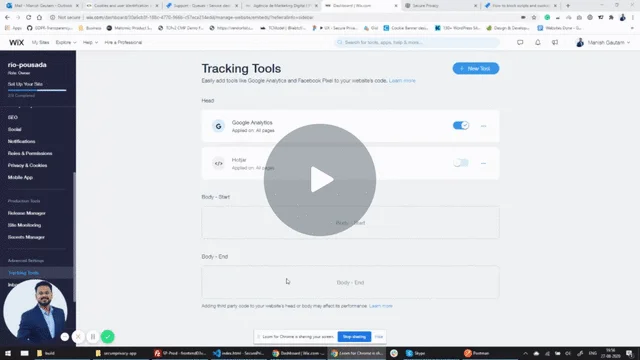Switch to the Secure Privacy browser tab
640x360 pixels.
440,6
